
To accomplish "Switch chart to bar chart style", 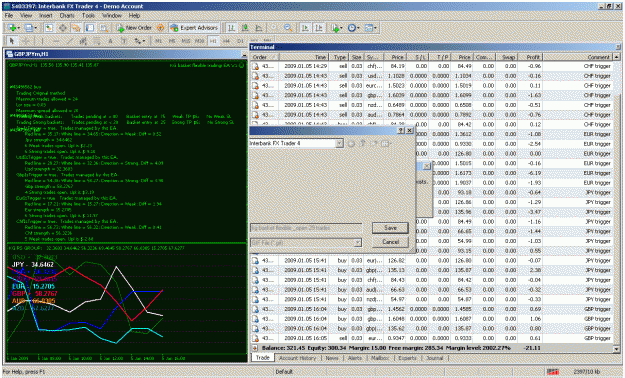I will coord(231,28).
